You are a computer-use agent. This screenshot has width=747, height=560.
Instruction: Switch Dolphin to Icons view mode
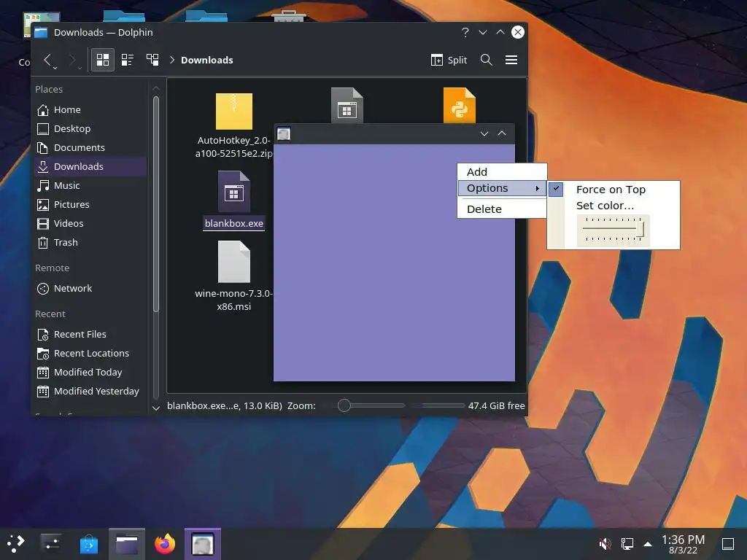tap(102, 60)
